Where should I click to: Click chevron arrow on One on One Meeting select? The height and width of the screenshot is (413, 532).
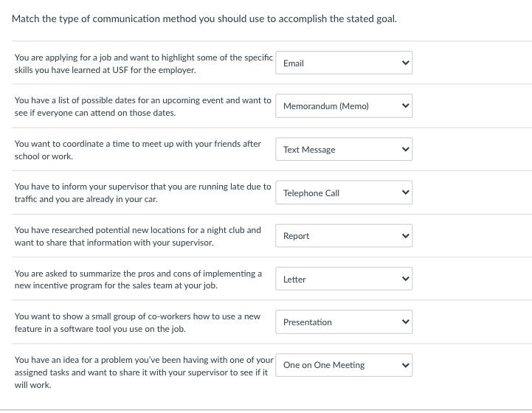pyautogui.click(x=404, y=365)
